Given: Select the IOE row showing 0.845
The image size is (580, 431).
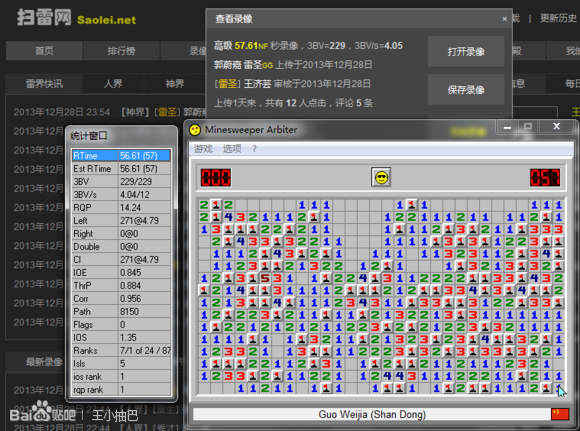Looking at the screenshot, I should (x=121, y=273).
